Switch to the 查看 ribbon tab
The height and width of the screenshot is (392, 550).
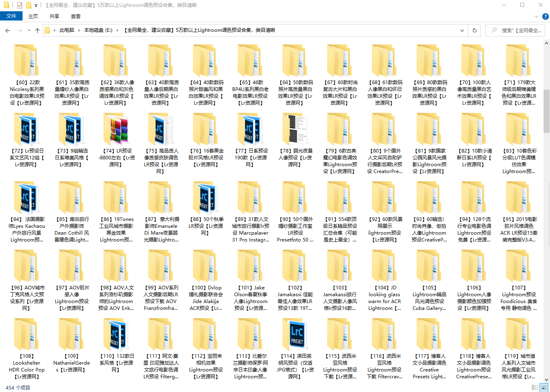point(76,16)
